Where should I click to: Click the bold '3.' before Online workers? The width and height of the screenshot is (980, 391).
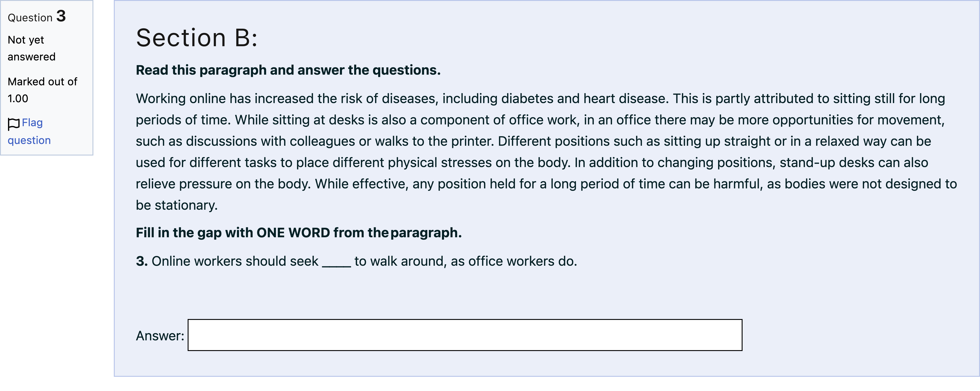pyautogui.click(x=142, y=261)
